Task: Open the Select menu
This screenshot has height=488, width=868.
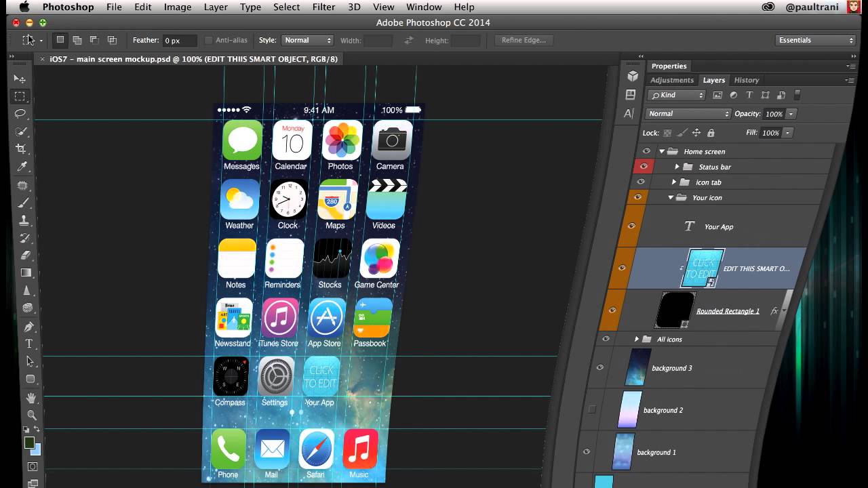Action: 286,7
